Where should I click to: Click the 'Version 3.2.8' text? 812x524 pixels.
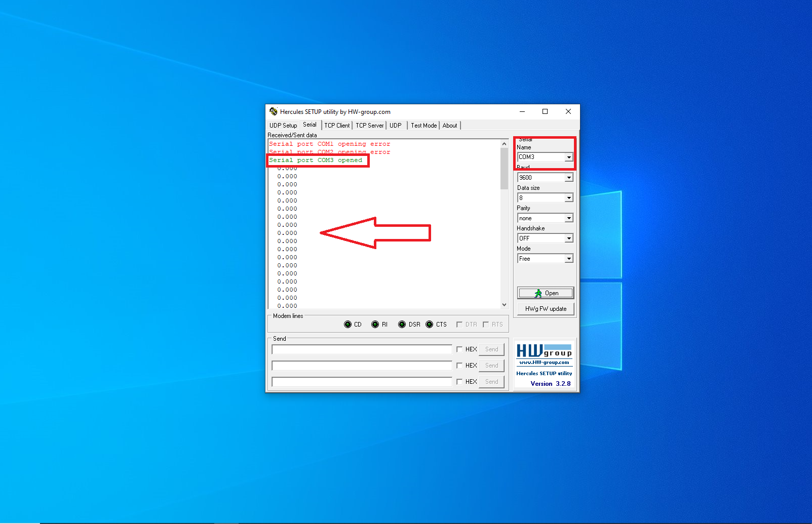click(x=551, y=384)
